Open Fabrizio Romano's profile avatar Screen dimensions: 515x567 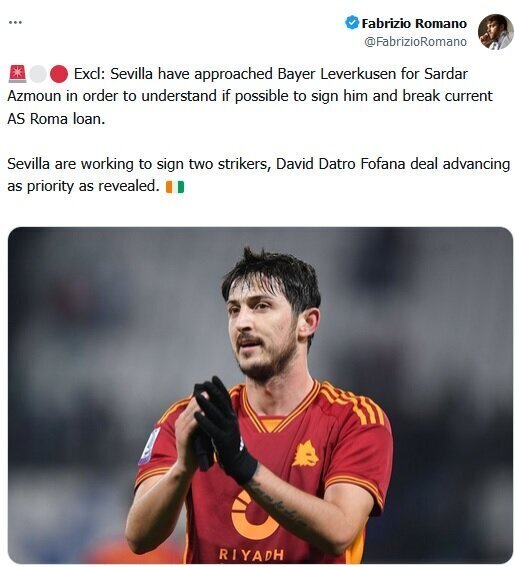[495, 31]
